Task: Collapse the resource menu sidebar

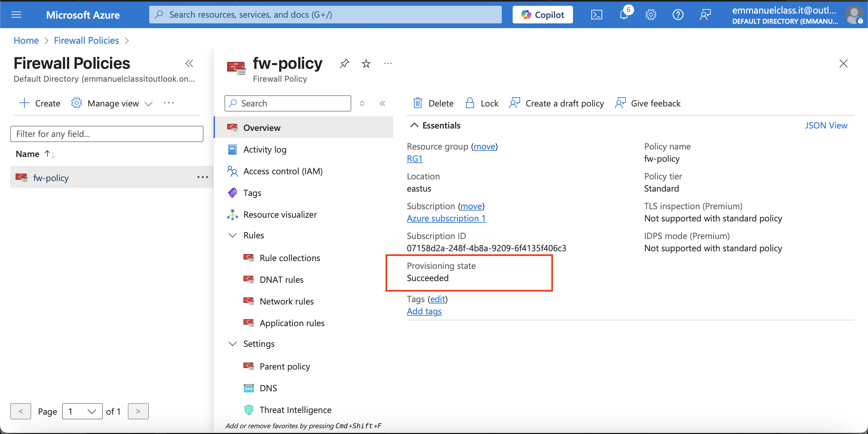Action: pos(382,103)
